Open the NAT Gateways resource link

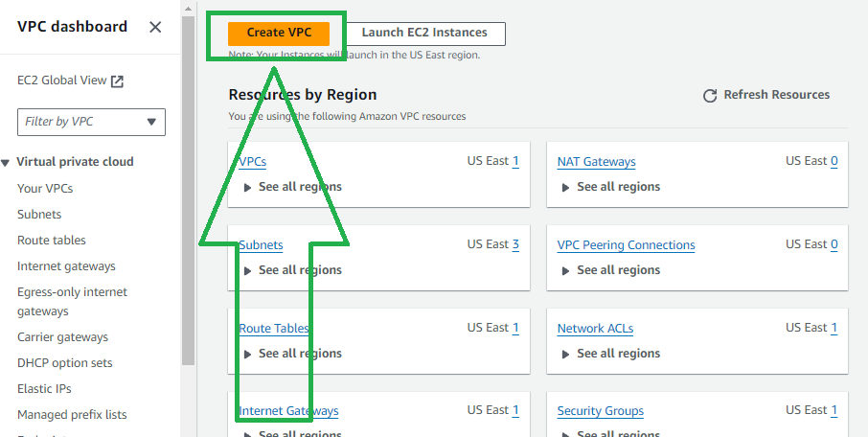596,162
